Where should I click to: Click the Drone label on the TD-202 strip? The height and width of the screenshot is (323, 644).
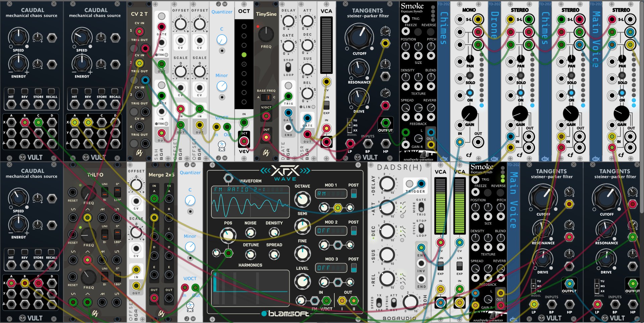[494, 25]
